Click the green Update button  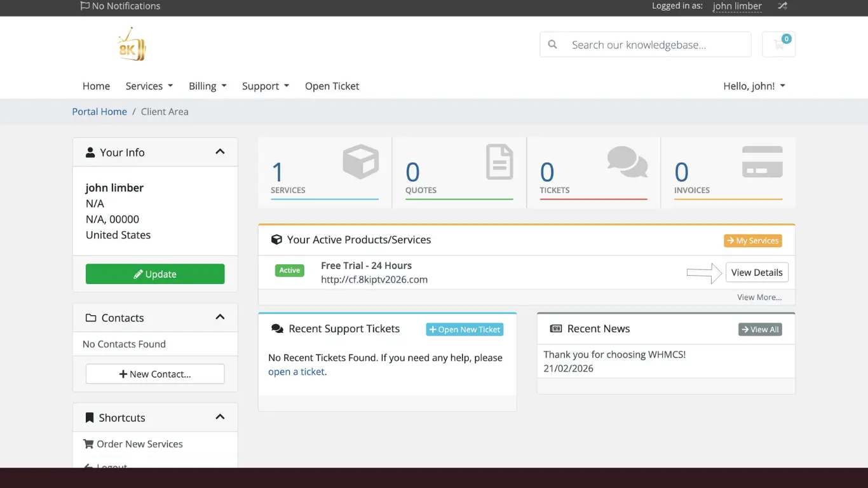[x=155, y=274]
